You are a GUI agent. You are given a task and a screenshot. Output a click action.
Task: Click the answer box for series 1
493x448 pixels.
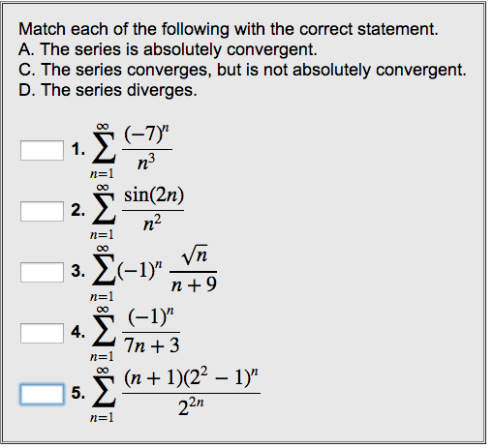pos(42,150)
